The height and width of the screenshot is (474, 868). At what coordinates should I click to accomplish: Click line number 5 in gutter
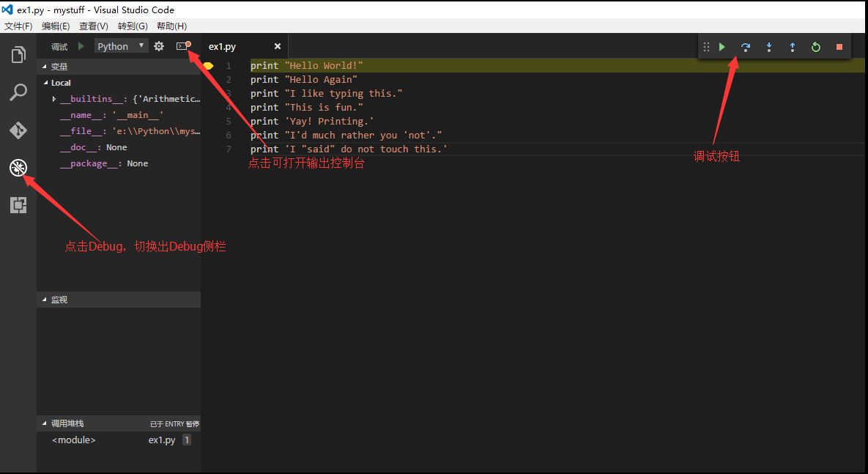(x=229, y=122)
